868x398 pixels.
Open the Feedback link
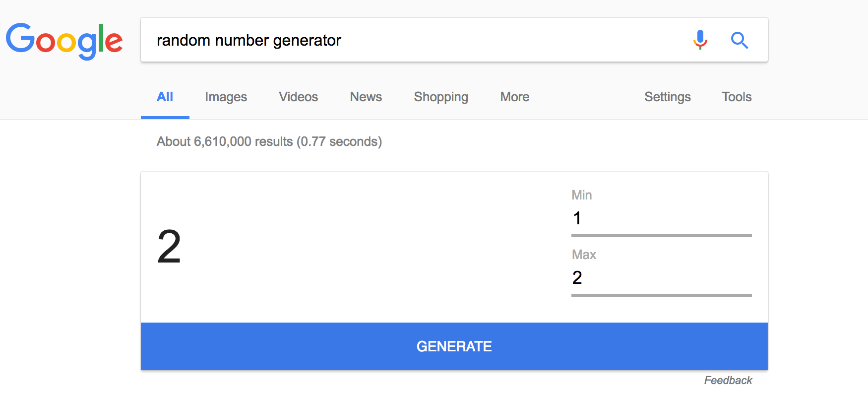(728, 381)
